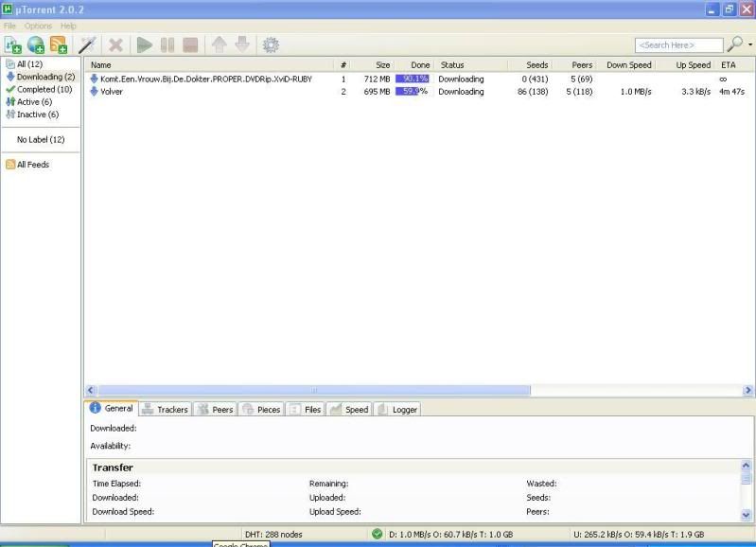The image size is (756, 547).
Task: Click Transfer panel scroll down arrow
Action: [x=746, y=515]
